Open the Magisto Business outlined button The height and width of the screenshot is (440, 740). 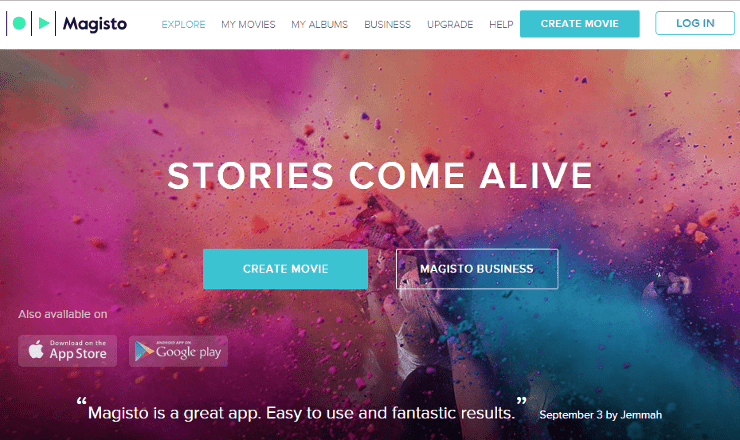(477, 269)
